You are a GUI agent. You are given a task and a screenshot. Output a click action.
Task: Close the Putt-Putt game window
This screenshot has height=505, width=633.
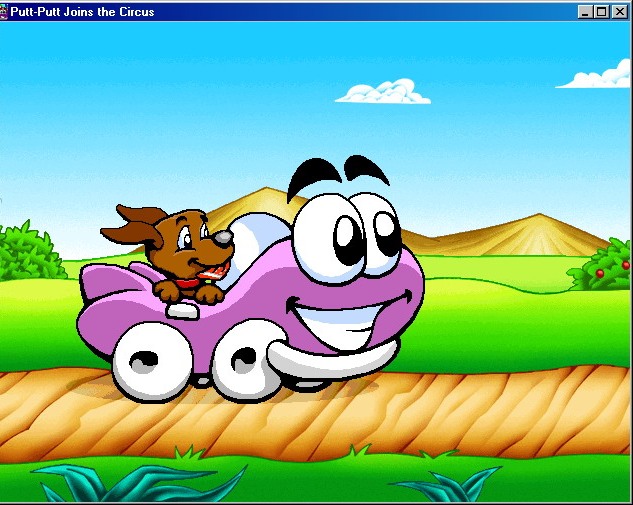point(618,11)
